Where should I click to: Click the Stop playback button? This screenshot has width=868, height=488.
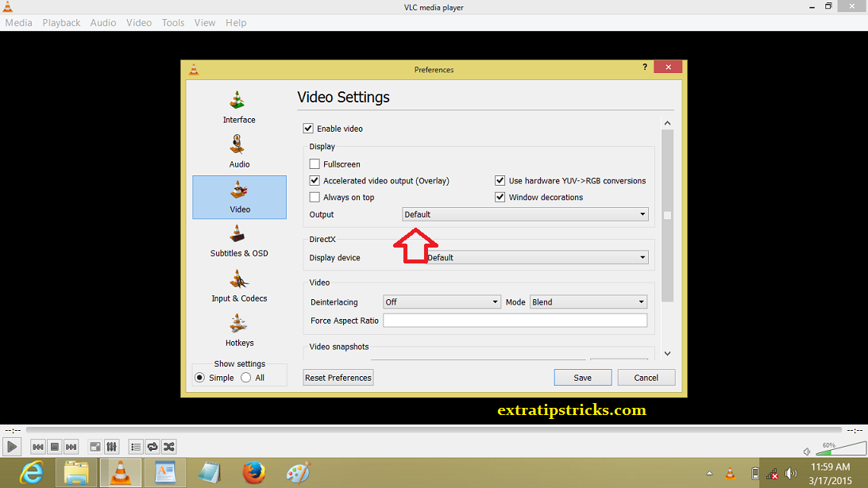coord(54,447)
